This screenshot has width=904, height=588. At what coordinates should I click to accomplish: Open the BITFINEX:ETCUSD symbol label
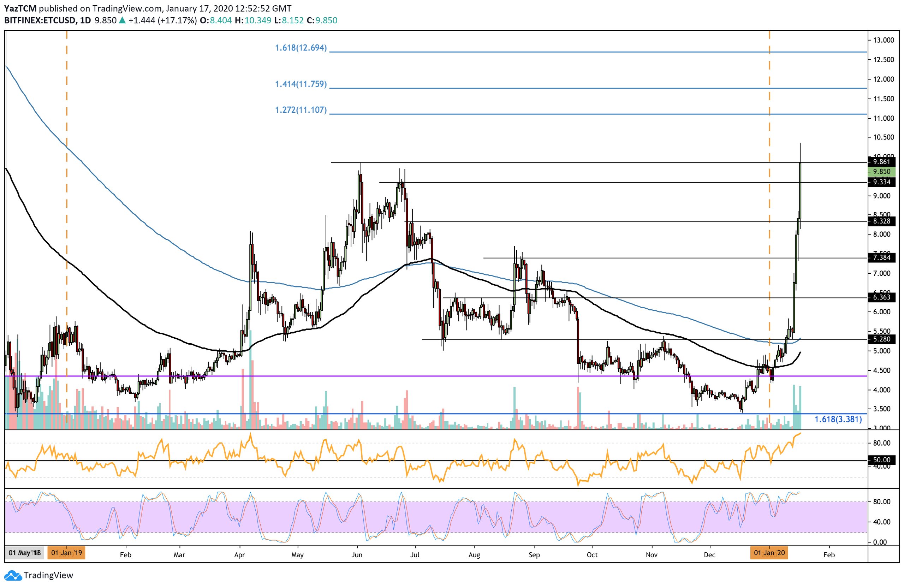pyautogui.click(x=40, y=20)
